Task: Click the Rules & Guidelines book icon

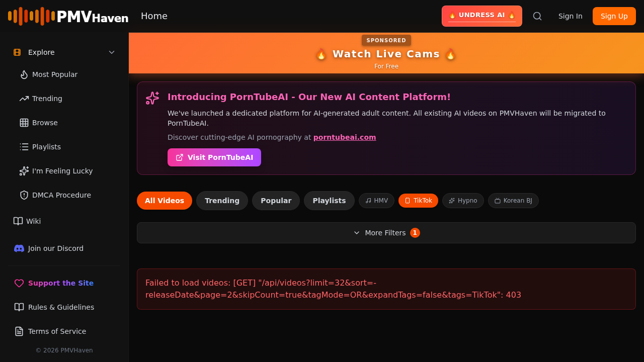Action: (19, 307)
